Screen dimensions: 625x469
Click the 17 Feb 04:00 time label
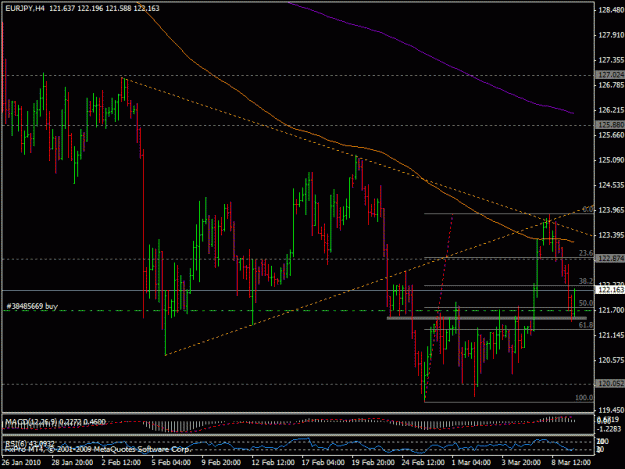pos(323,462)
